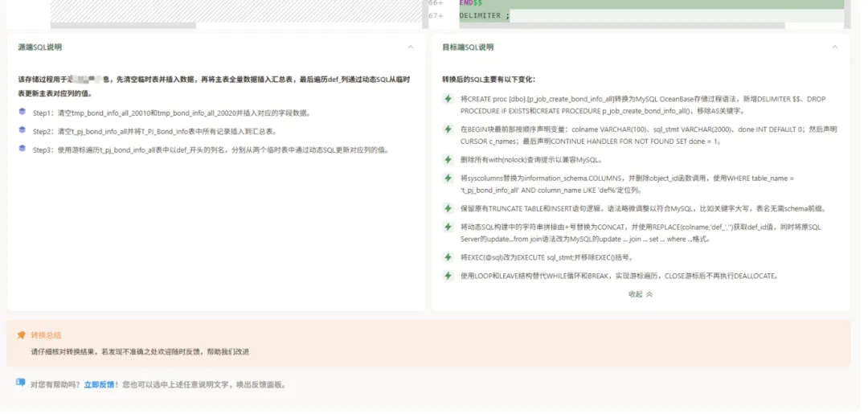The width and height of the screenshot is (868, 414).
Task: Click the 转换总结 heading text
Action: pos(46,335)
